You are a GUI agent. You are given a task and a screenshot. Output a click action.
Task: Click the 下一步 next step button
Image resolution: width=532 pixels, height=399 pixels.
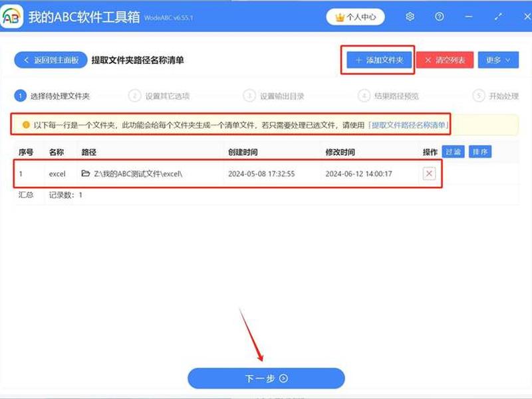(x=266, y=378)
